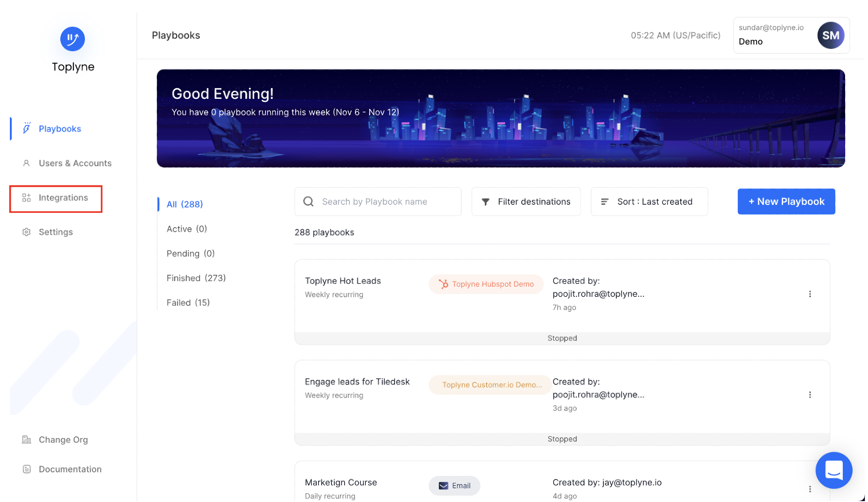Click the New Playbook button
868x502 pixels.
pos(786,202)
